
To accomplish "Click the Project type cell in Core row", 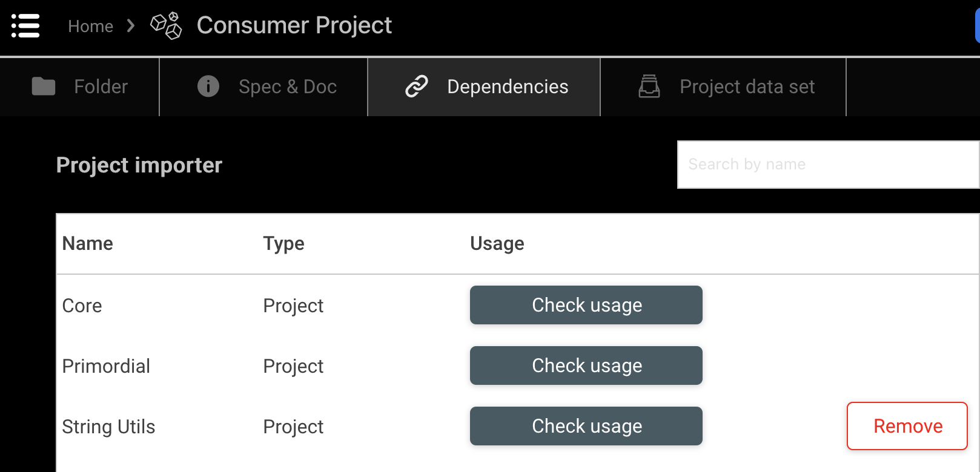I will pyautogui.click(x=293, y=306).
